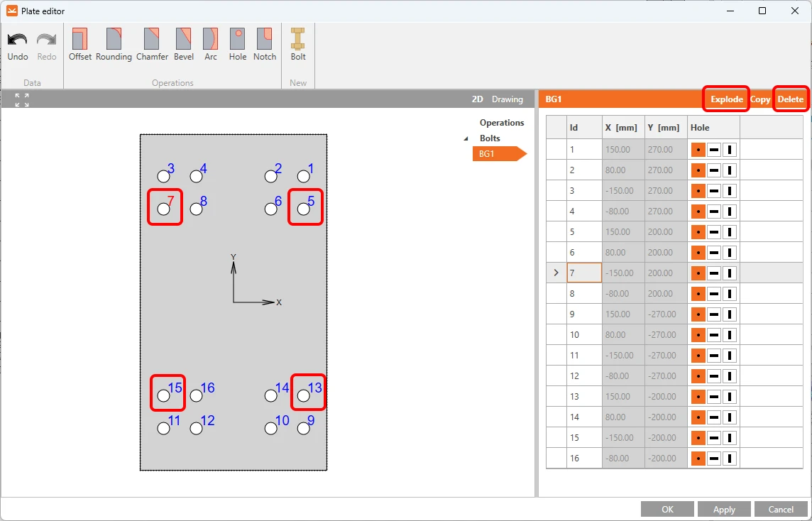Switch to the 2D view tab
Screen dimensions: 812x521
(477, 99)
